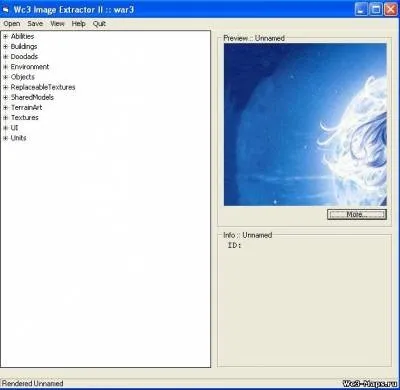
Task: Maximize the Wc3 Image Extractor window
Action: click(376, 9)
